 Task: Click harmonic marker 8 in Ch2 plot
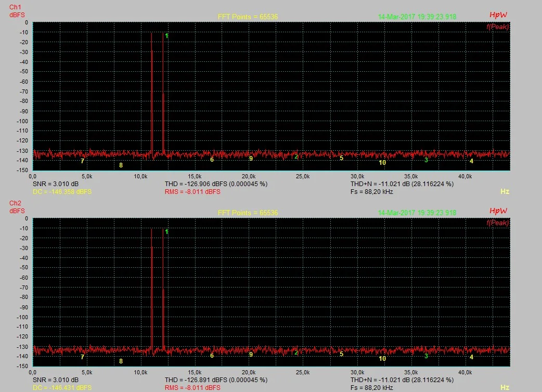tap(121, 361)
